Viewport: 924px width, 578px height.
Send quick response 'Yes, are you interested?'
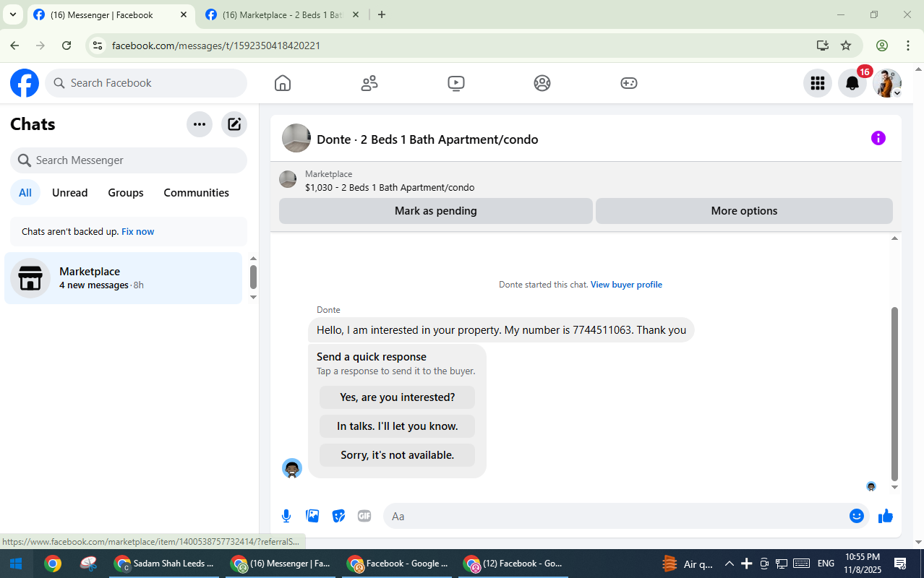[x=397, y=397]
